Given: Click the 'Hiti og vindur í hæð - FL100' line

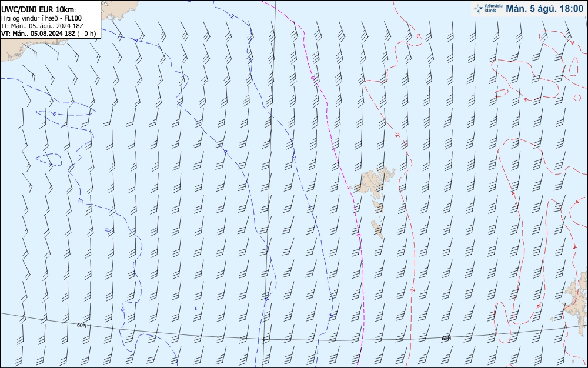Looking at the screenshot, I should tap(41, 18).
